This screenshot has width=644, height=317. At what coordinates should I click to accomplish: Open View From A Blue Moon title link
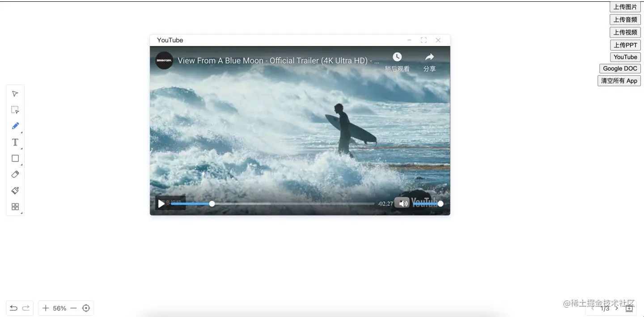tap(278, 60)
